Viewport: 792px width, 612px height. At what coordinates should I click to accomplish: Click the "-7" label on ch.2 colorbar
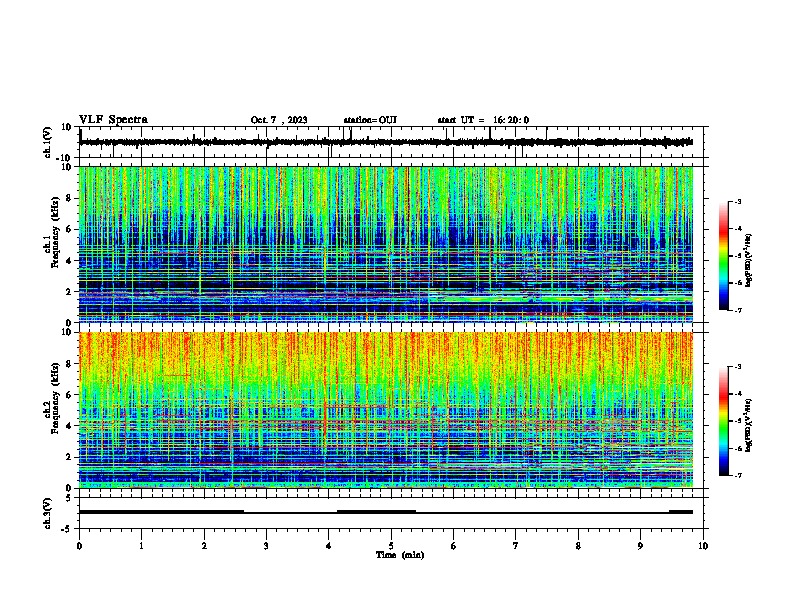click(x=738, y=476)
